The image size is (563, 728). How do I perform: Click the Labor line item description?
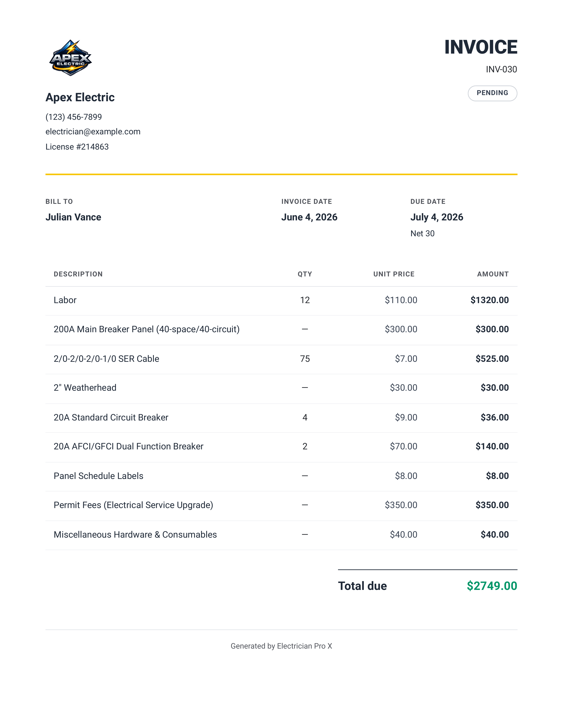click(65, 300)
